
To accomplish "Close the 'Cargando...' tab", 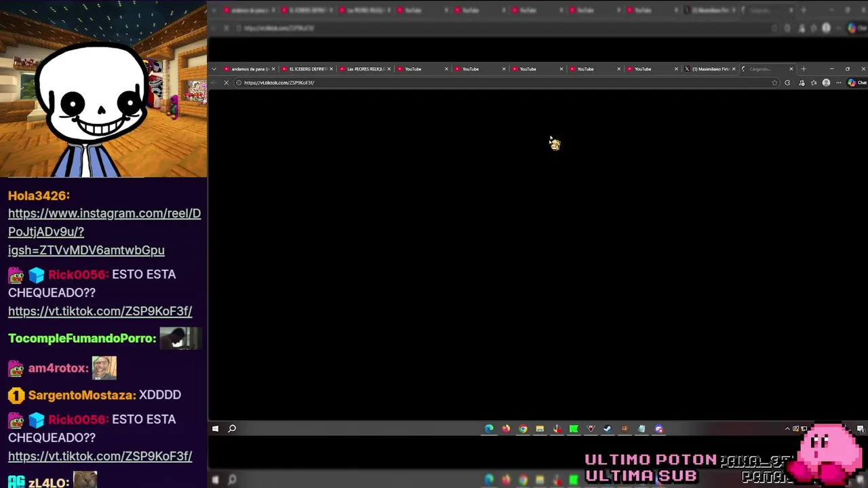I will (x=791, y=68).
